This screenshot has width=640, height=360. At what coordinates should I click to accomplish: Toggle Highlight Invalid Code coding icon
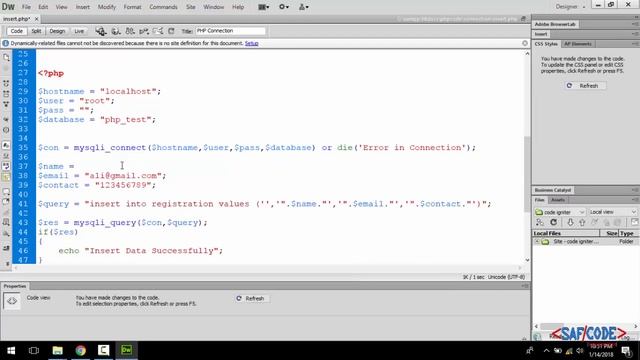click(x=6, y=156)
